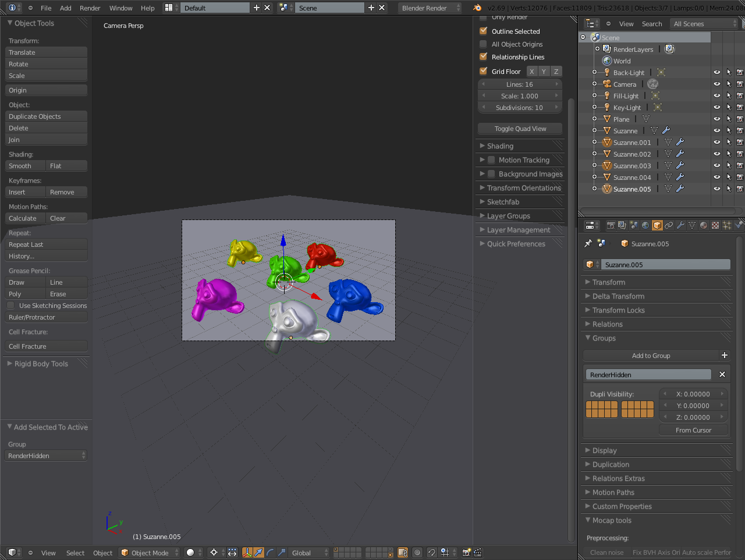Open the Object Mode dropdown
745x560 pixels.
[150, 552]
